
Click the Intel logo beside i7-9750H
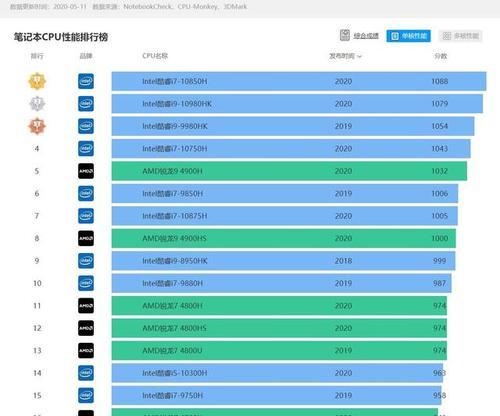pyautogui.click(x=86, y=395)
